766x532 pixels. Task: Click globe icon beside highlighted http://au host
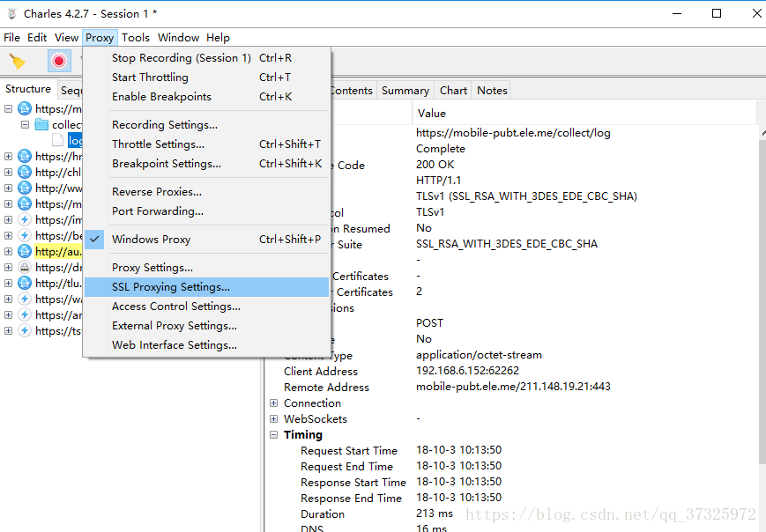point(25,251)
